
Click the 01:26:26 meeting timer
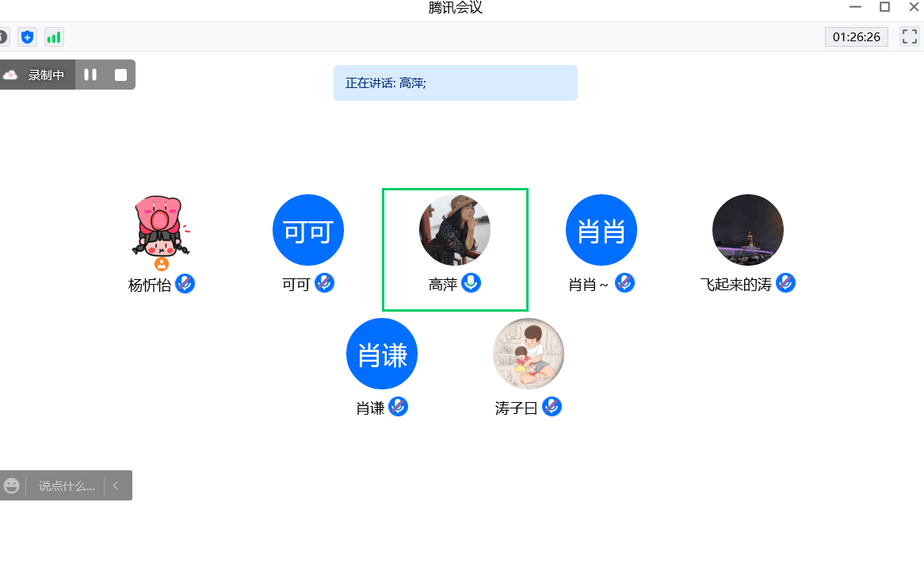point(856,36)
